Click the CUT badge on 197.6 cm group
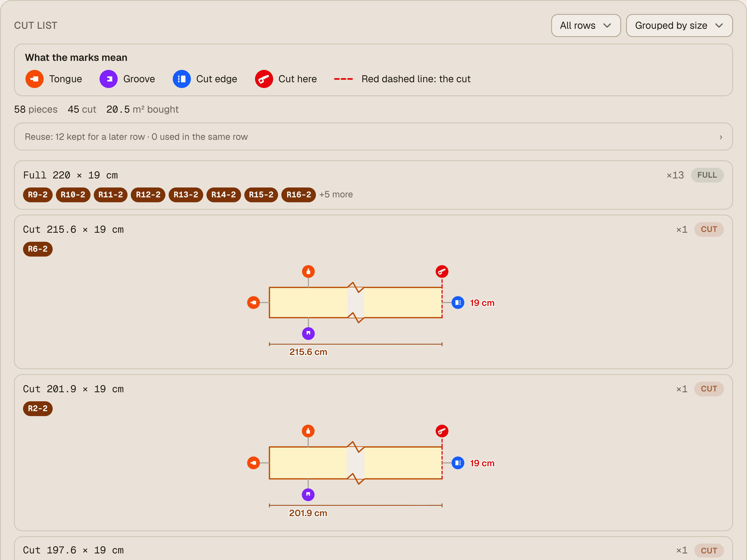Image resolution: width=747 pixels, height=560 pixels. tap(709, 551)
